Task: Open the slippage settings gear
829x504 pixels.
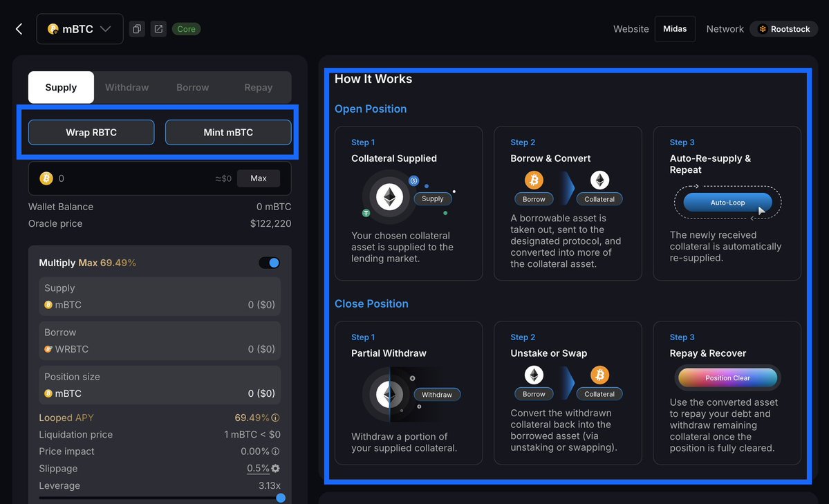Action: 279,468
